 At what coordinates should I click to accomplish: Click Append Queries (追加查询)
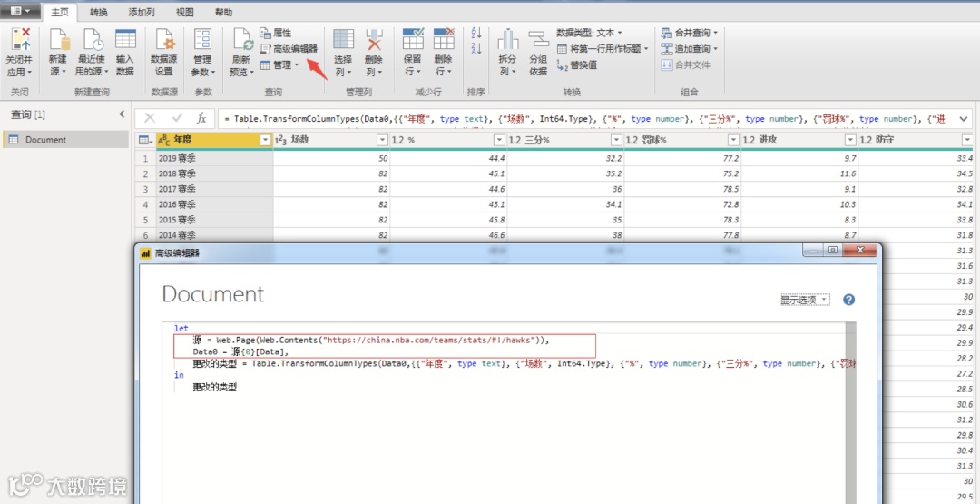click(690, 48)
